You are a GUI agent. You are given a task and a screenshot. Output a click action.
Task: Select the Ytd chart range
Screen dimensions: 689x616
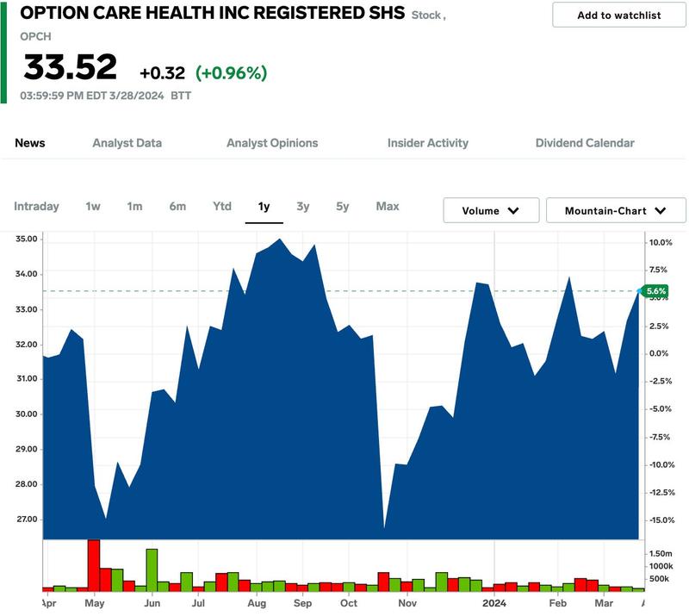click(x=222, y=206)
